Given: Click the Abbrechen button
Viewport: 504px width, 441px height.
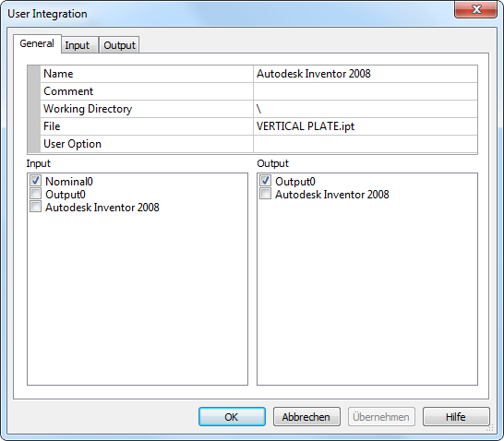Looking at the screenshot, I should coord(306,417).
